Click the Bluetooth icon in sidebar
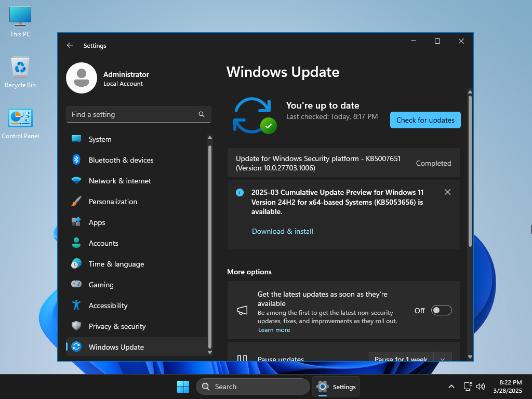 pos(76,159)
